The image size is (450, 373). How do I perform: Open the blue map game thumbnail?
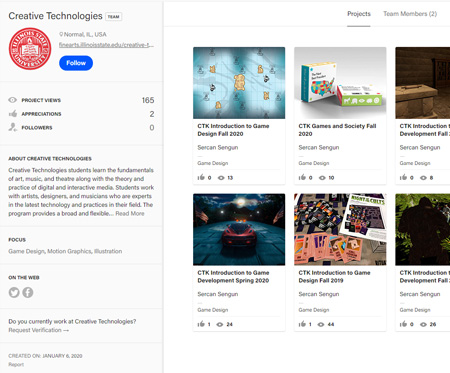coord(239,83)
